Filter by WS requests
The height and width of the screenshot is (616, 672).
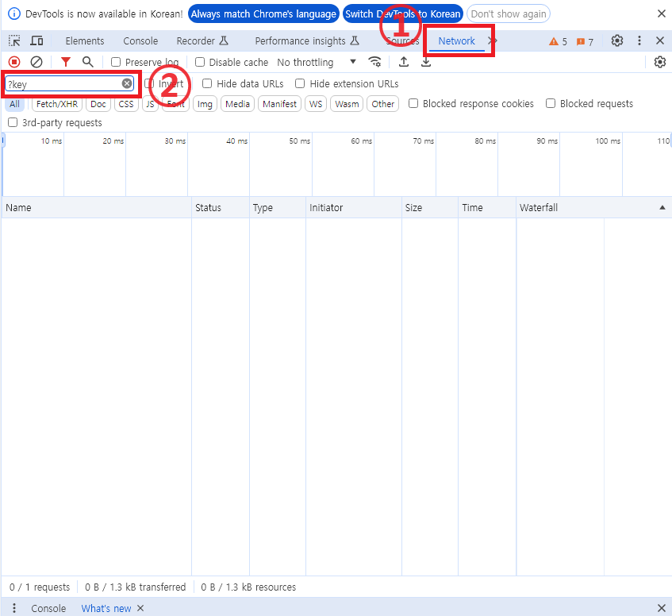pos(316,104)
